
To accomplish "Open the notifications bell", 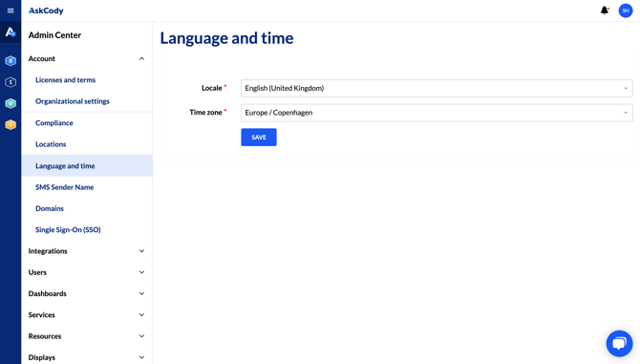I will click(x=605, y=11).
